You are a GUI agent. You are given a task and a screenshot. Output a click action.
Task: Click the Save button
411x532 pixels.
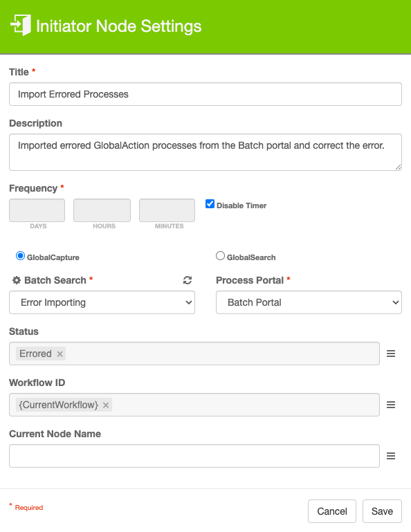coord(382,511)
